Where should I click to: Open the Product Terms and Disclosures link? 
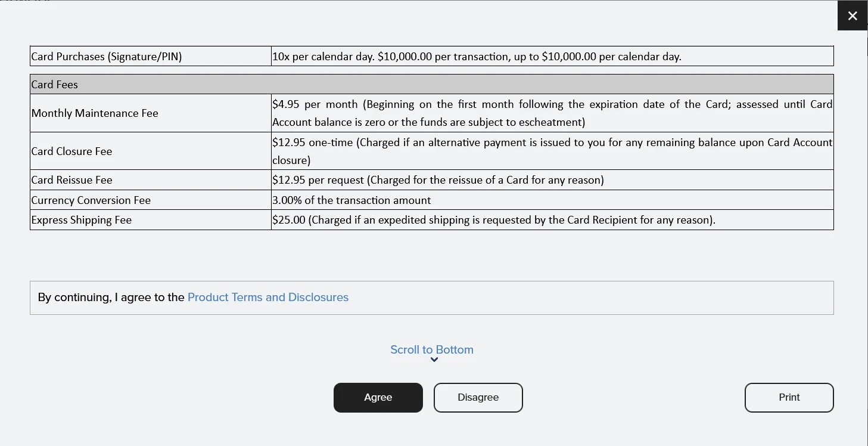(267, 297)
